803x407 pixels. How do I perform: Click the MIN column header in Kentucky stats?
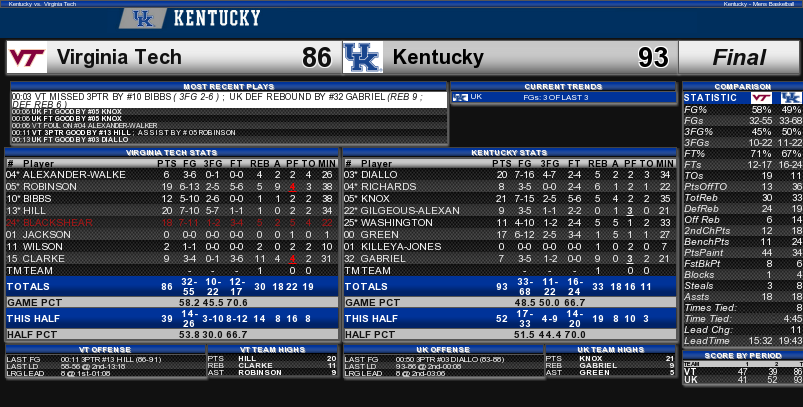pos(665,164)
